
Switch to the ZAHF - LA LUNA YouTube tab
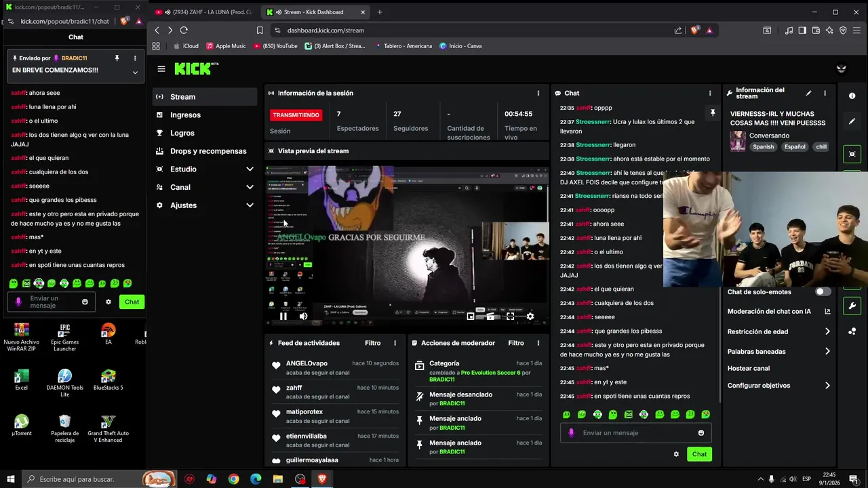click(x=203, y=12)
